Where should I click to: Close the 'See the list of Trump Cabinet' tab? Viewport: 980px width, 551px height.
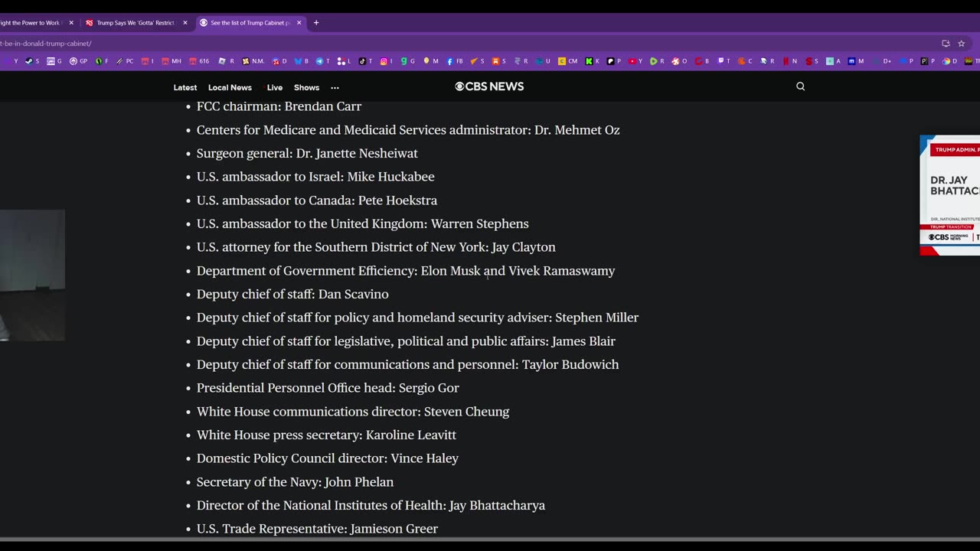299,23
